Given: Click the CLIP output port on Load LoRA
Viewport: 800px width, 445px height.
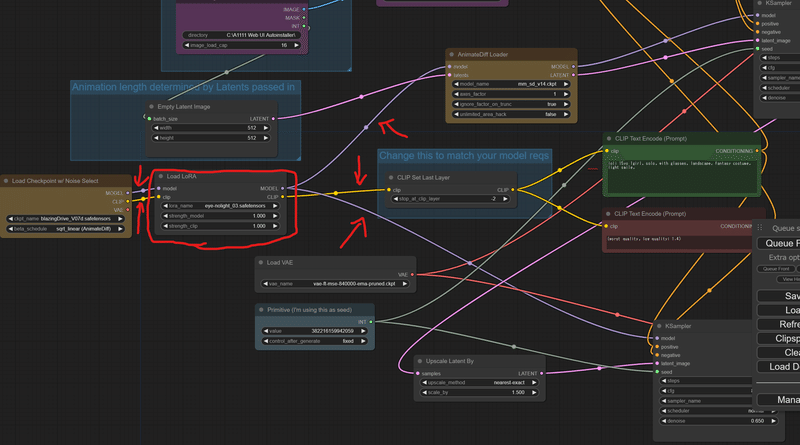Looking at the screenshot, I should tap(283, 197).
